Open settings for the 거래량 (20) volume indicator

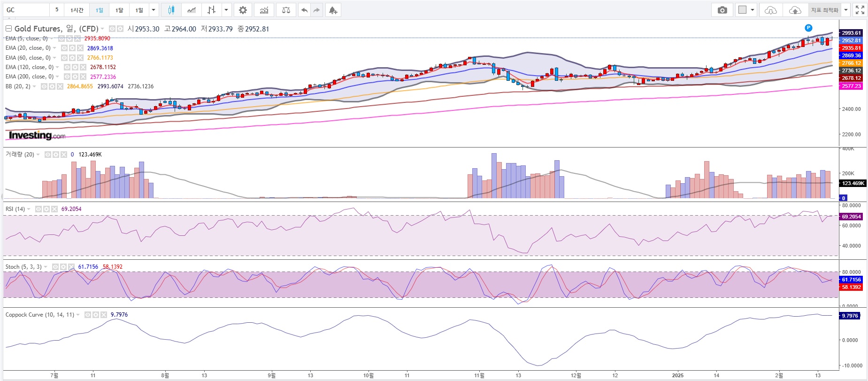tap(56, 155)
